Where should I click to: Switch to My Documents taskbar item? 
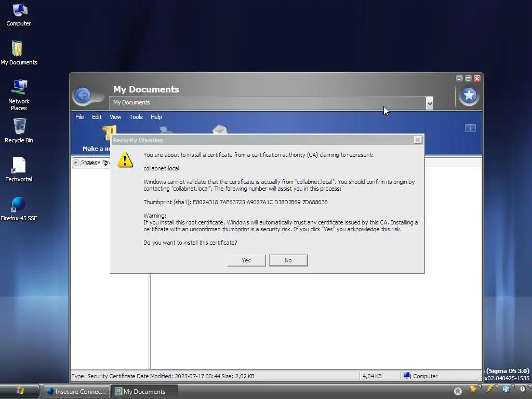tap(144, 392)
